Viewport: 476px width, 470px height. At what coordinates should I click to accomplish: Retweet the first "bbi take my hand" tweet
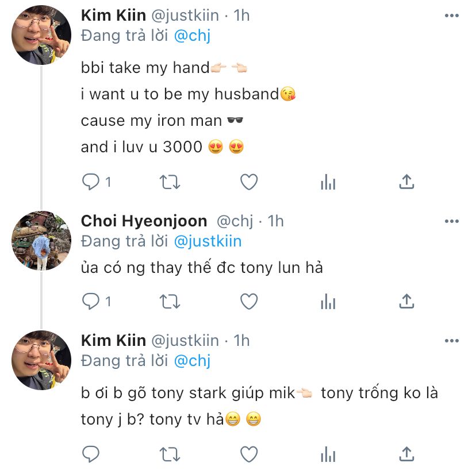(170, 182)
